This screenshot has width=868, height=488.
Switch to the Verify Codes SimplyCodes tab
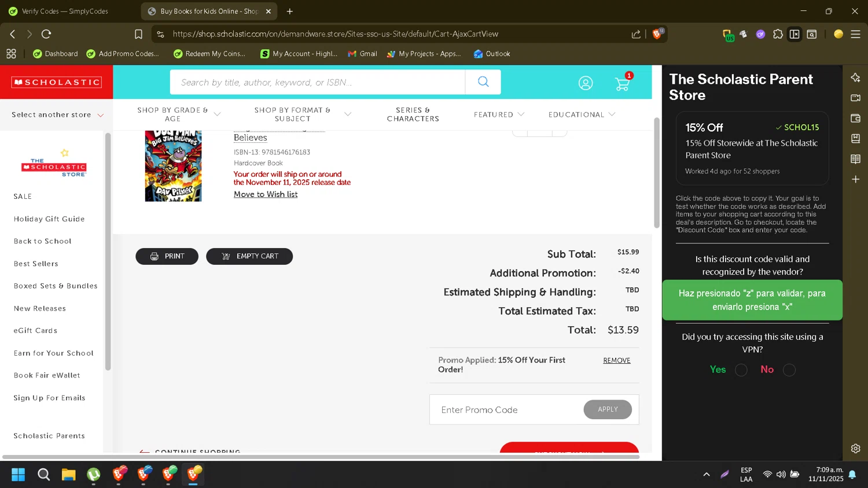point(65,11)
